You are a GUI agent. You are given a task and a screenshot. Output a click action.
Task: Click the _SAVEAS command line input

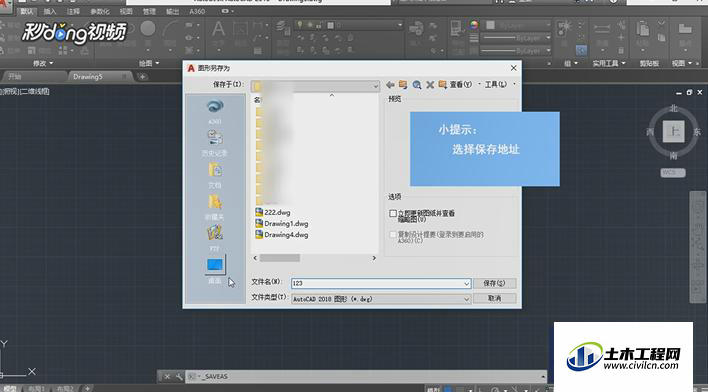366,376
